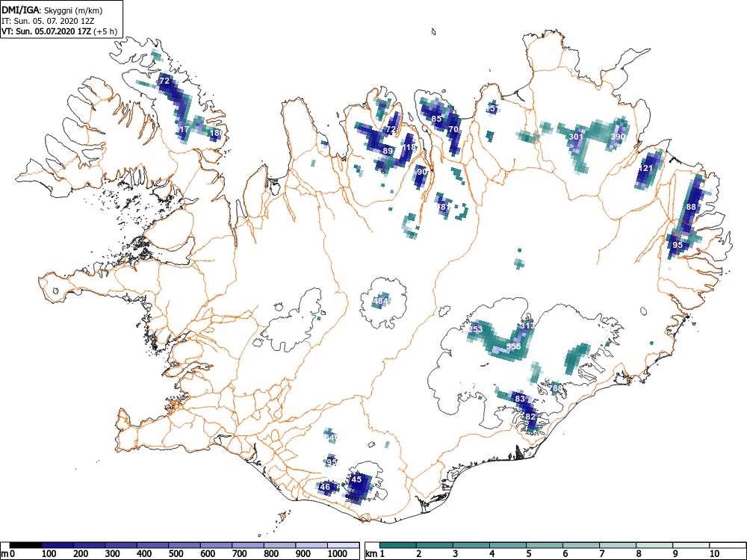Click the 45 value on the southern glacier
This screenshot has width=747, height=560.
(356, 479)
